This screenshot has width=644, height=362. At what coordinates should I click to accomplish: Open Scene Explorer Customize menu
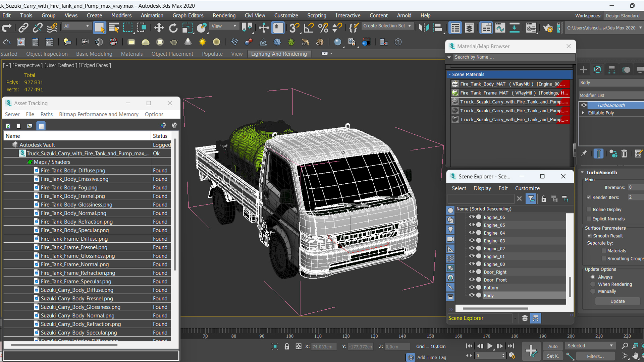pos(527,188)
